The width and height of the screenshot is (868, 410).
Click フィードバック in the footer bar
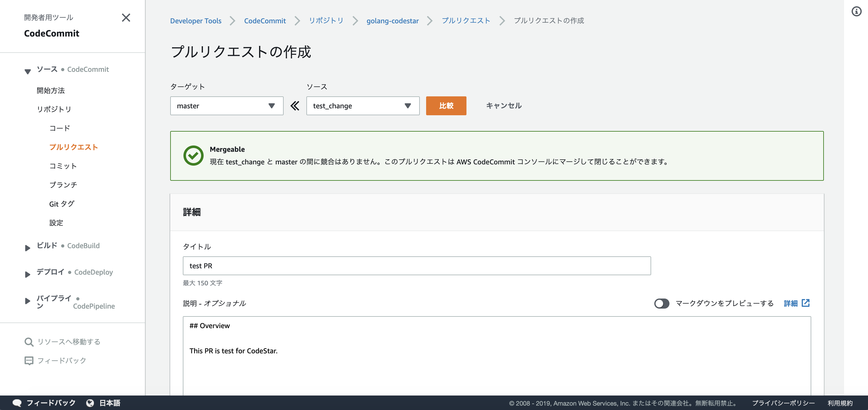click(x=51, y=403)
